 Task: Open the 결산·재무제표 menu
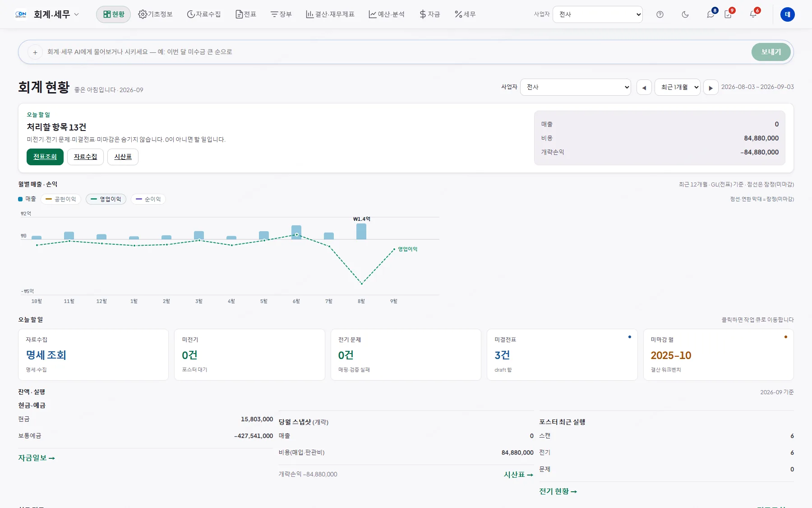tap(330, 14)
